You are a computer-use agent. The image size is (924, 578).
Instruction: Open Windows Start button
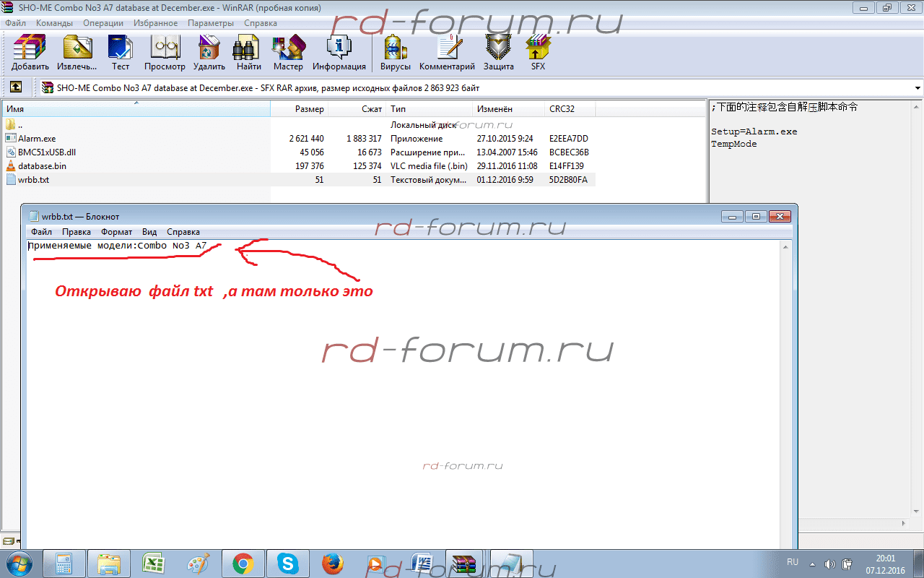(18, 563)
